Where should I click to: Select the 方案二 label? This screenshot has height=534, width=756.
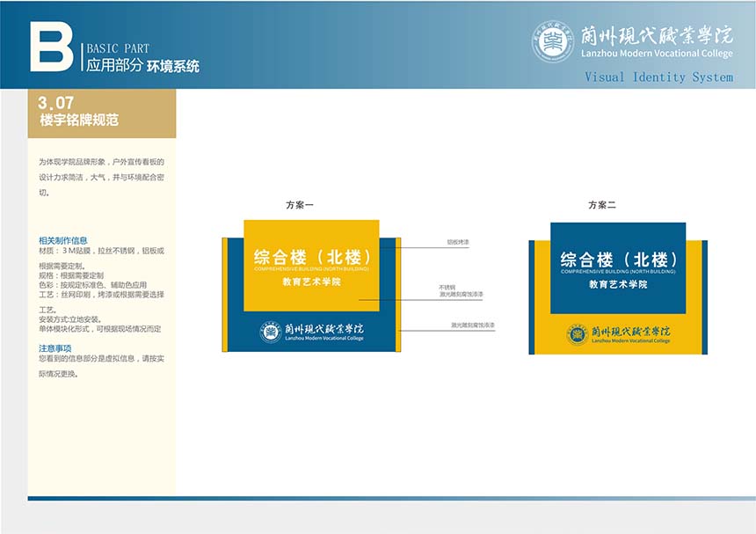tap(602, 205)
